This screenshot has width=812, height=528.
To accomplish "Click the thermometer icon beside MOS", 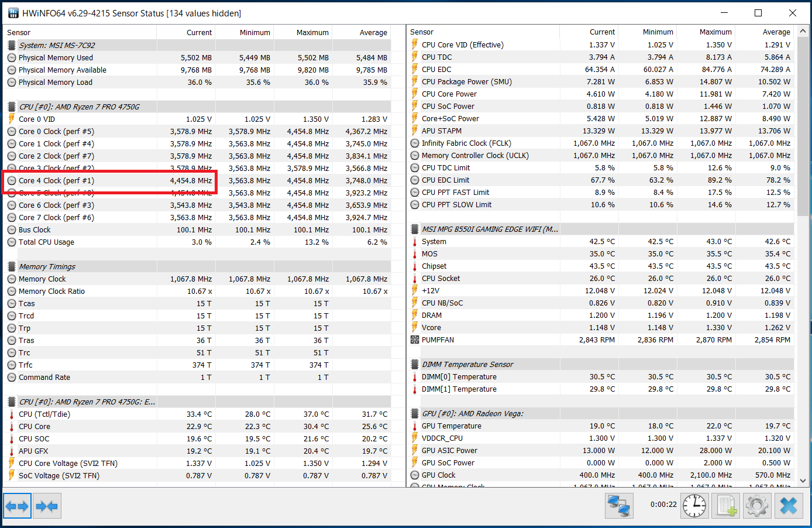I will 415,253.
